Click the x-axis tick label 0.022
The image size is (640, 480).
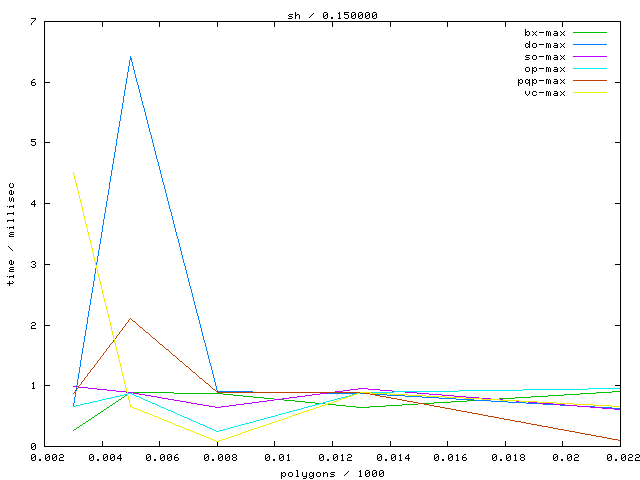620,458
